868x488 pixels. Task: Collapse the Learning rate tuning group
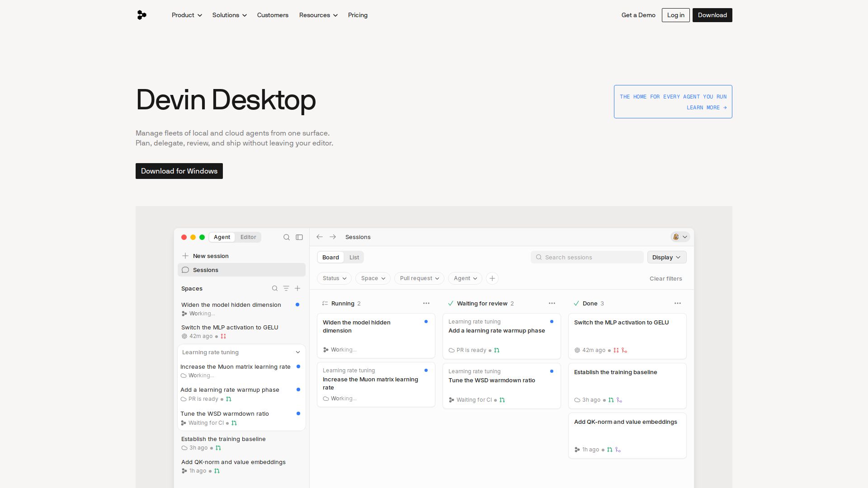point(298,352)
